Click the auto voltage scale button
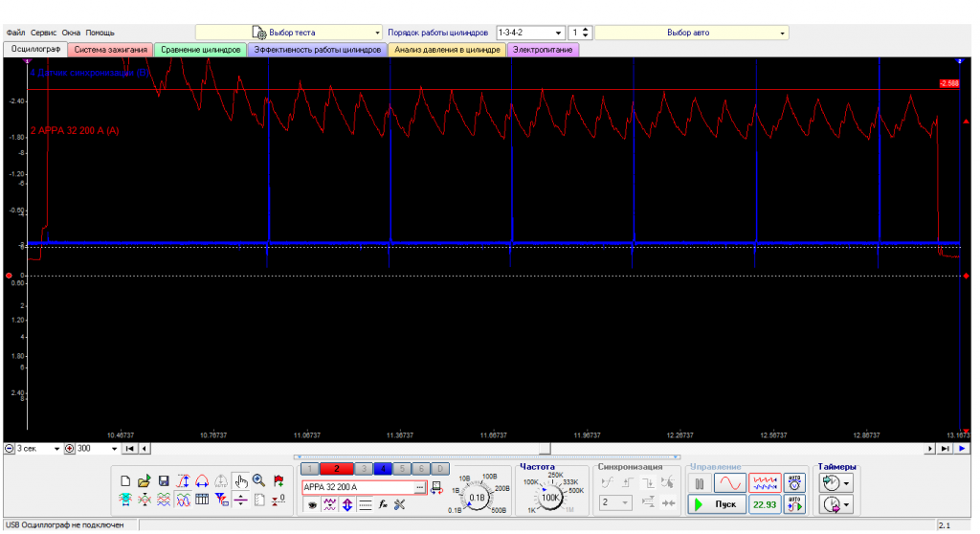Viewport: 980px width, 534px height. pos(794,483)
